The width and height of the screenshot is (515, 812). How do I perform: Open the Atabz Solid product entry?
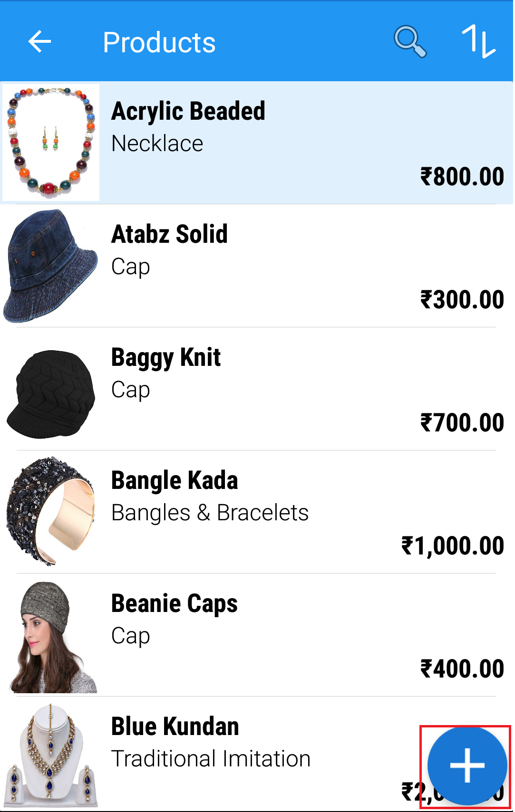coord(257,266)
